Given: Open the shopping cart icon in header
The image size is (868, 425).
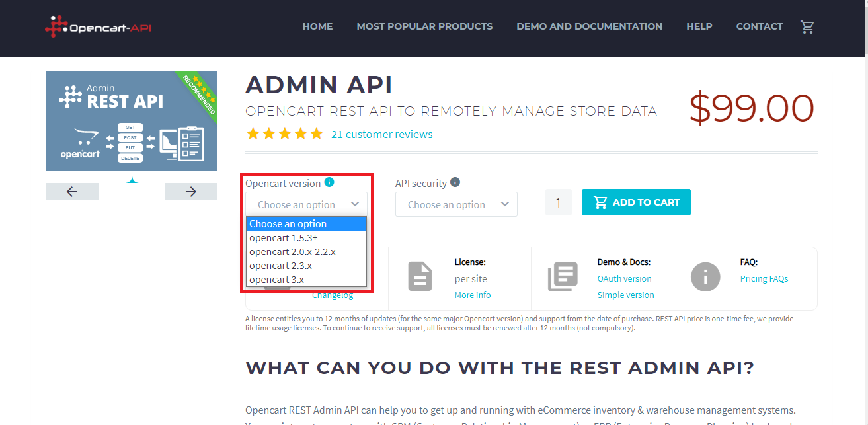Looking at the screenshot, I should tap(807, 27).
